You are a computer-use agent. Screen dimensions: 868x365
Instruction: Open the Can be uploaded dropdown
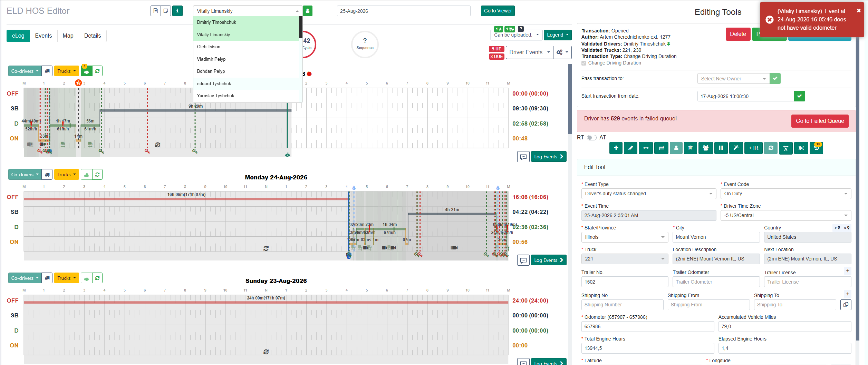click(516, 35)
